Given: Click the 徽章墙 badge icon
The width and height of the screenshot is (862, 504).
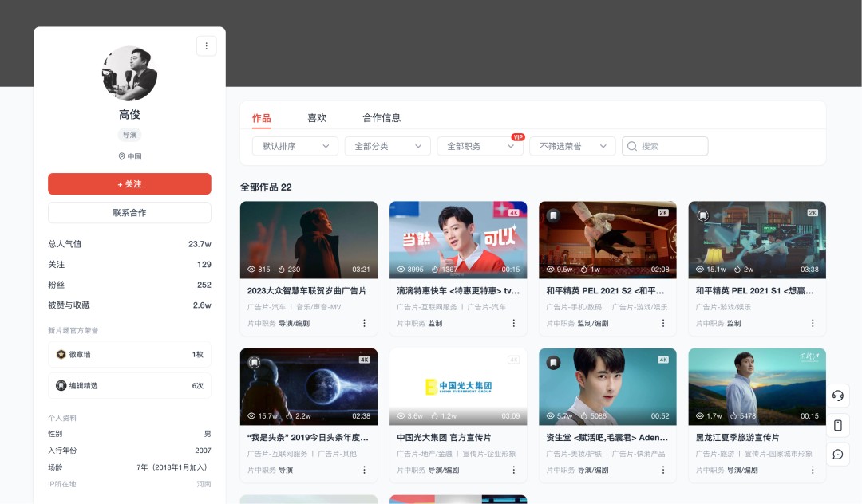Looking at the screenshot, I should [61, 354].
